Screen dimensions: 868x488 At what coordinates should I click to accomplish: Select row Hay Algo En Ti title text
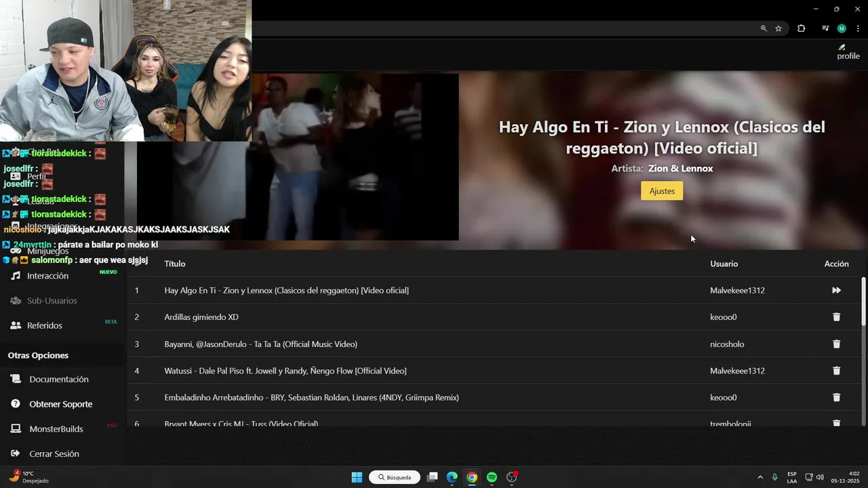(x=286, y=290)
